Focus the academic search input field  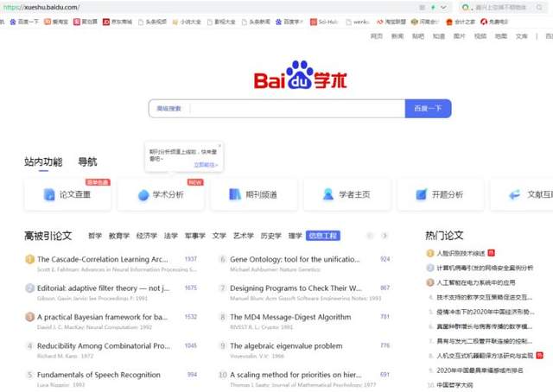(x=297, y=108)
